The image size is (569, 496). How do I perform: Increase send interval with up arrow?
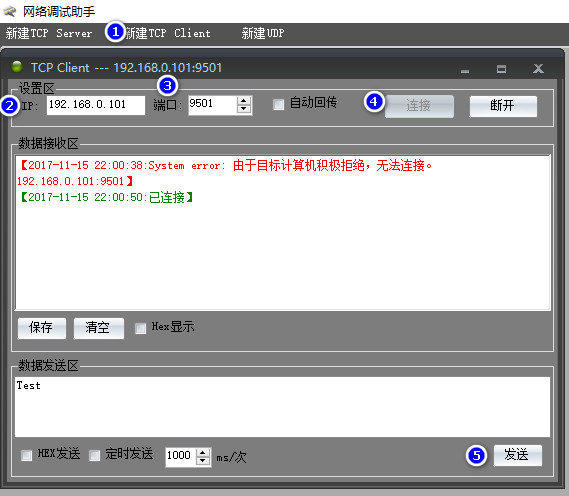pyautogui.click(x=203, y=452)
